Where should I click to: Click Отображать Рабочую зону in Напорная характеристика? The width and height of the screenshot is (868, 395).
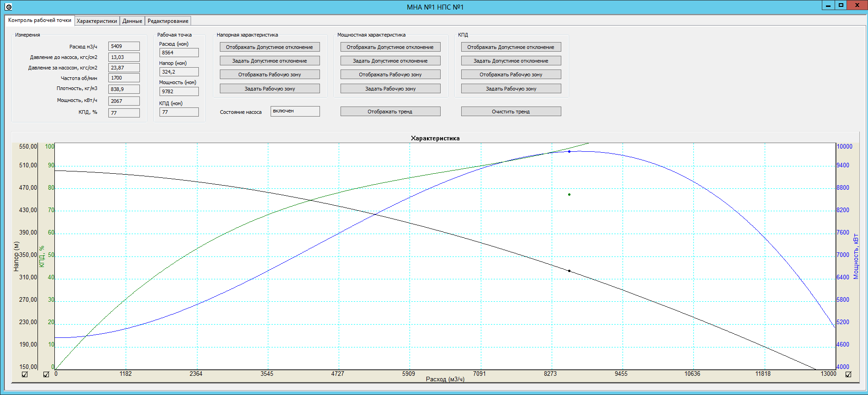pyautogui.click(x=270, y=75)
